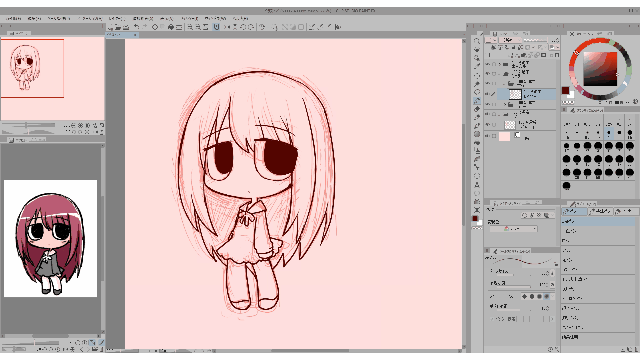Close the canvas document tab

(x=135, y=36)
